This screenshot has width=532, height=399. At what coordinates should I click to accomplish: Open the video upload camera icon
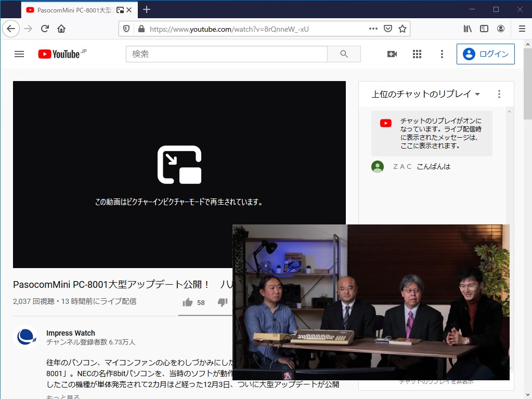click(392, 54)
